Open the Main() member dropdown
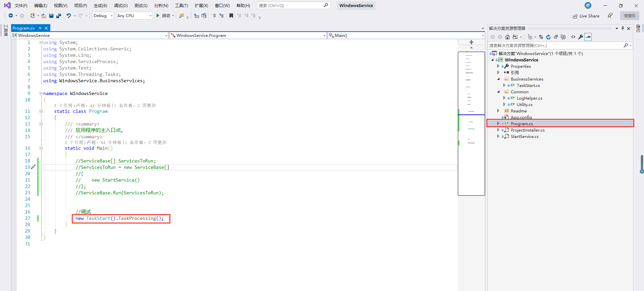Image resolution: width=644 pixels, height=291 pixels. [x=406, y=35]
